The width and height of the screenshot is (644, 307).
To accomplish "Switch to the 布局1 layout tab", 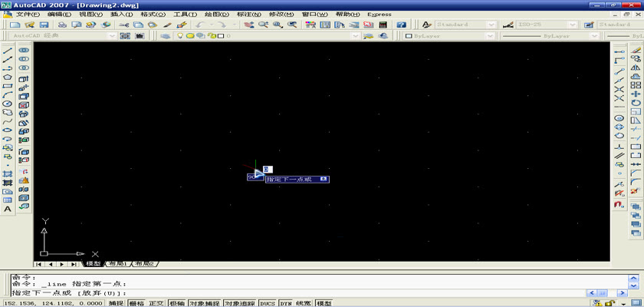I will coord(117,263).
